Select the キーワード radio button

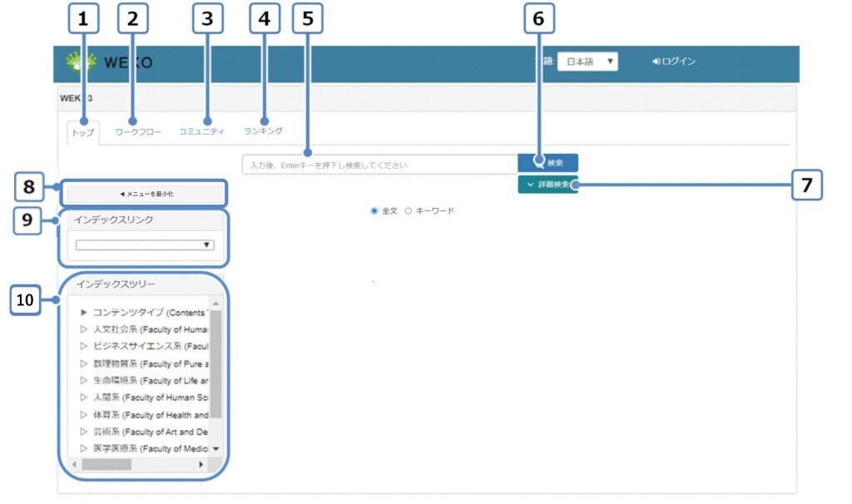[x=409, y=211]
